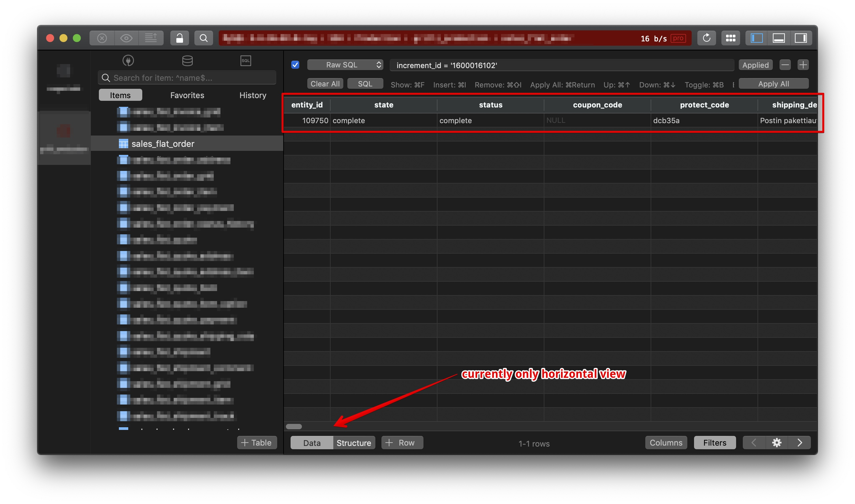Open the settings gear at bottom right

pos(777,443)
